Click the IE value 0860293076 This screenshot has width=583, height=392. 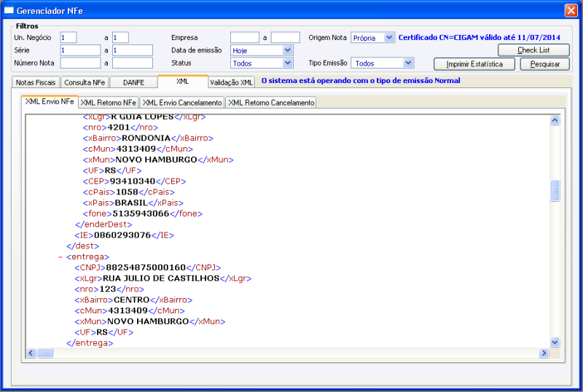point(122,235)
